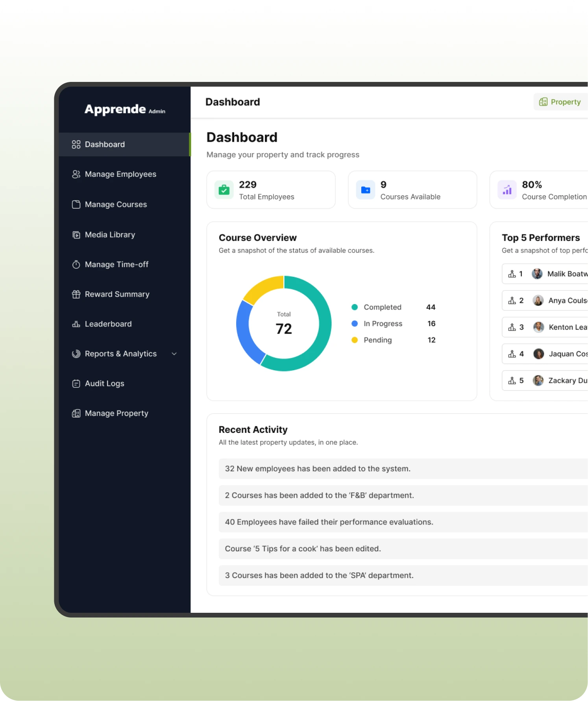
Task: Click the 'Completed' legend label
Action: (383, 307)
